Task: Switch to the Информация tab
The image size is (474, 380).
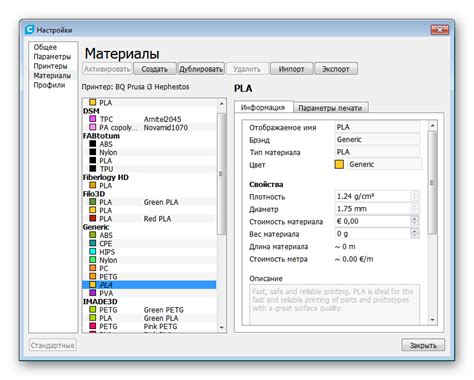Action: (x=263, y=107)
